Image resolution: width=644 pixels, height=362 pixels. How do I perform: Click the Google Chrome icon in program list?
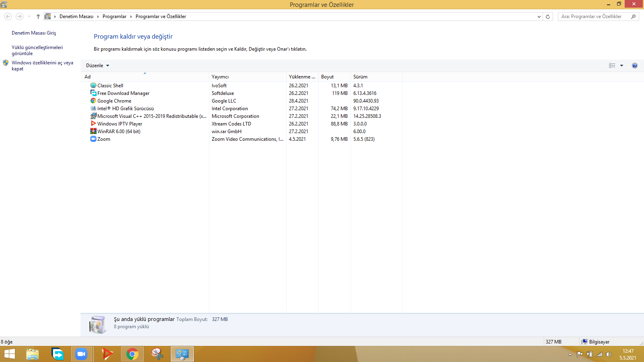pyautogui.click(x=93, y=101)
